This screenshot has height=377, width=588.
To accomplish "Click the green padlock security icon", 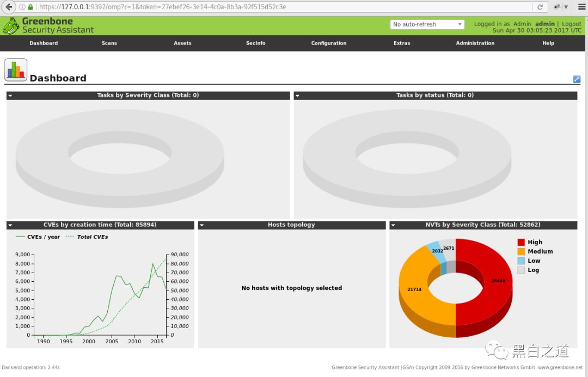I will [x=30, y=7].
